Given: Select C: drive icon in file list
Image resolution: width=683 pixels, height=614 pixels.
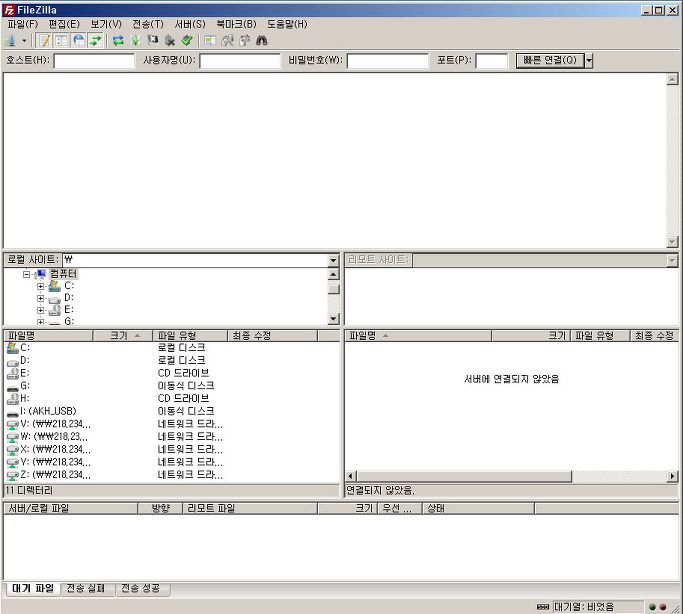Looking at the screenshot, I should pos(13,348).
